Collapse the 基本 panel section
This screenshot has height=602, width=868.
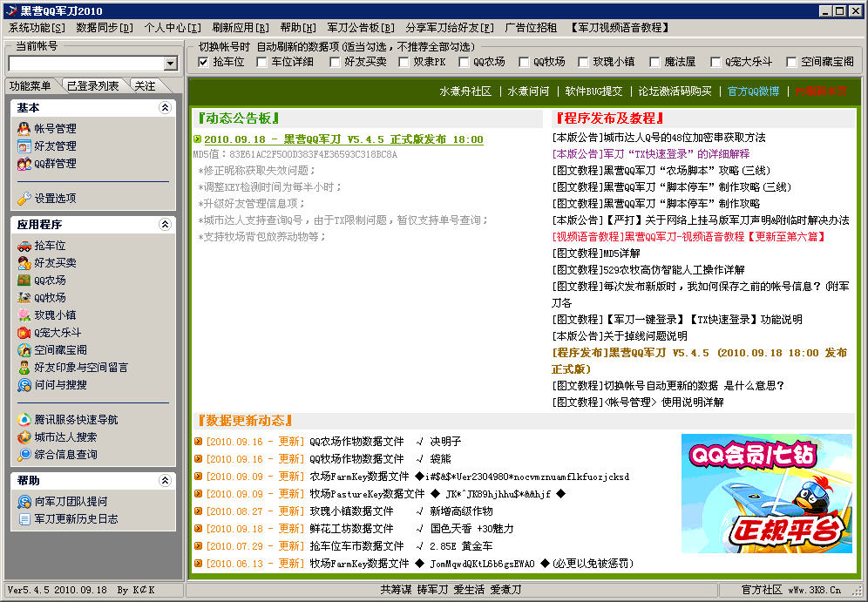tap(165, 108)
